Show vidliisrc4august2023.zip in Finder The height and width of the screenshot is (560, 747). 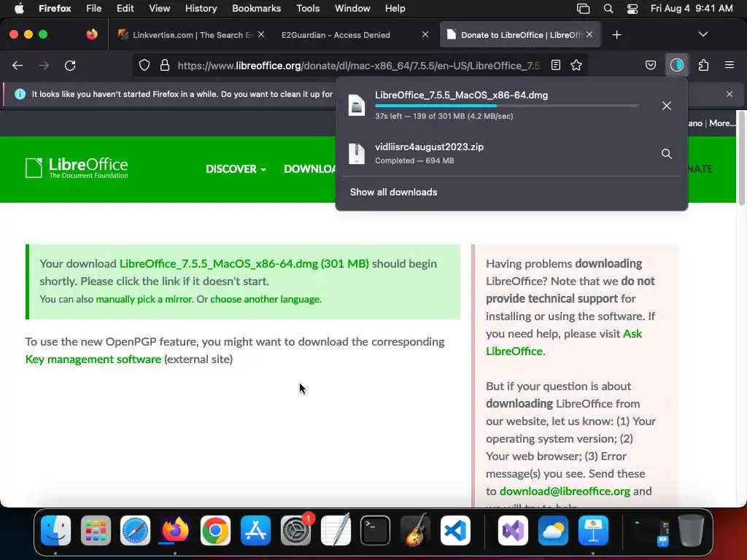pyautogui.click(x=667, y=154)
